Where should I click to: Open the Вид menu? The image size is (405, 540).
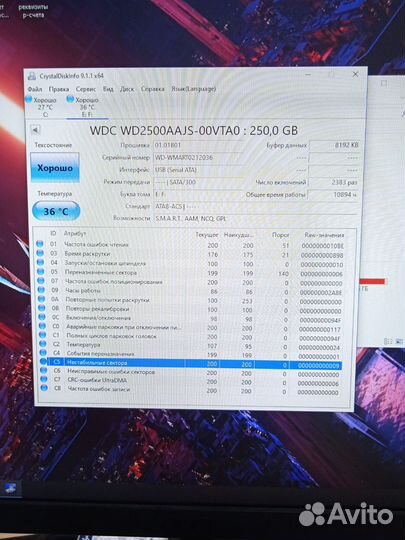pyautogui.click(x=108, y=89)
